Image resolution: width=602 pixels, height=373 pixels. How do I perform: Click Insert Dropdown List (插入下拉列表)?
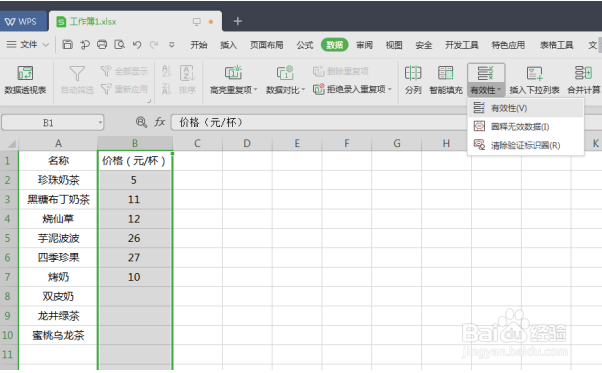click(x=534, y=80)
